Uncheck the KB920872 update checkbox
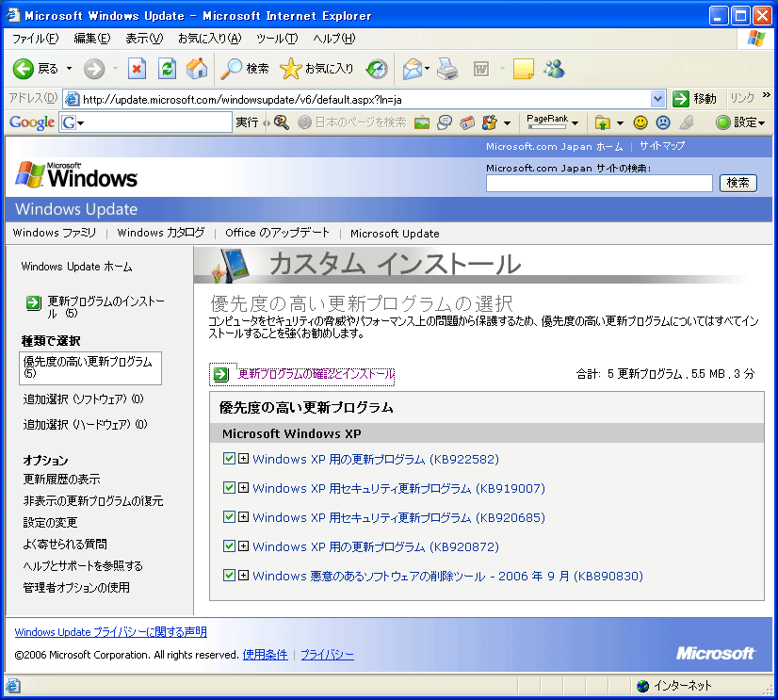Image resolution: width=778 pixels, height=700 pixels. pyautogui.click(x=229, y=546)
